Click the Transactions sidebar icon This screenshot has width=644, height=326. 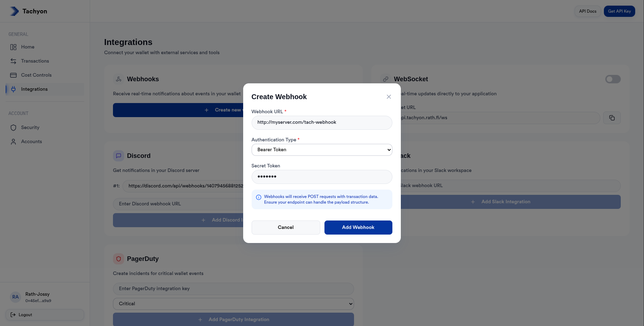[13, 61]
